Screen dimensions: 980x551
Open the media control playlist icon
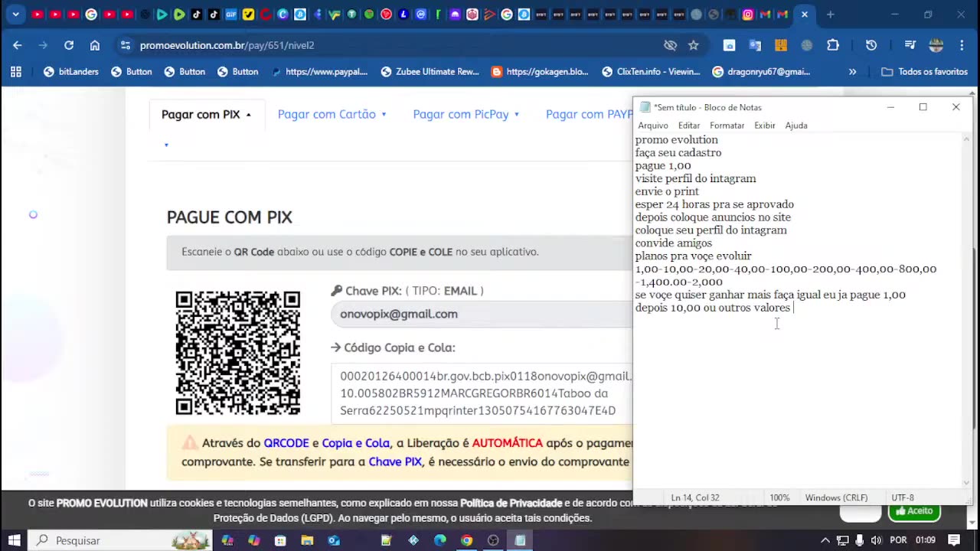[x=910, y=45]
